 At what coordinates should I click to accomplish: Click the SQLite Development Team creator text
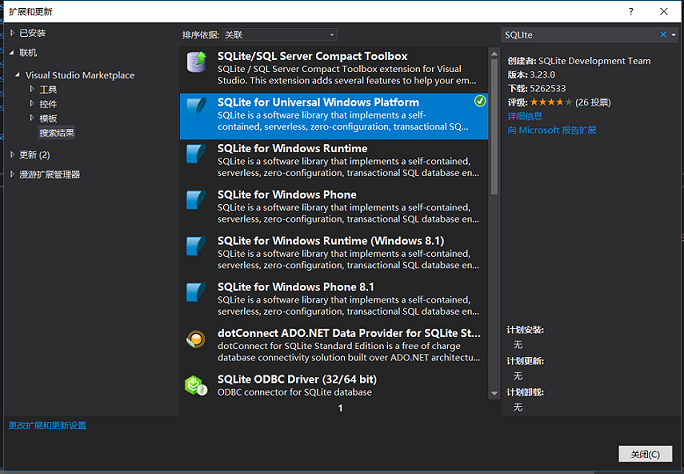(594, 61)
